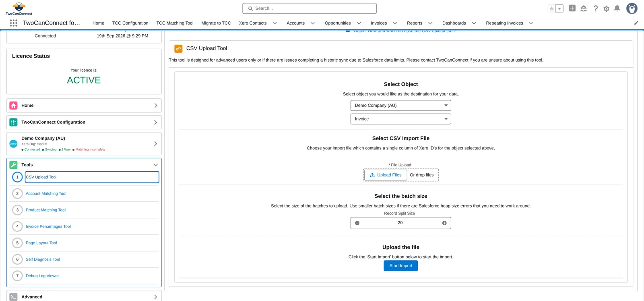Viewport: 644px width, 301px height.
Task: Open the Help question mark icon
Action: click(596, 8)
